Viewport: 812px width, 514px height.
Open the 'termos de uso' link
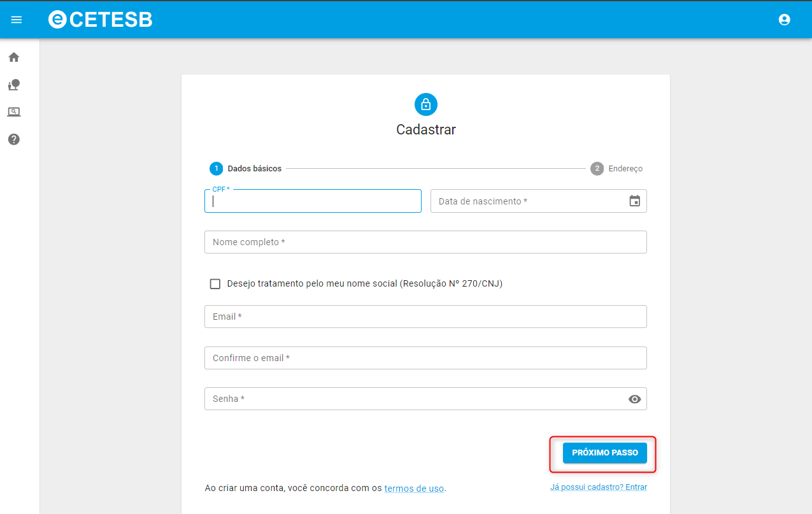point(414,489)
